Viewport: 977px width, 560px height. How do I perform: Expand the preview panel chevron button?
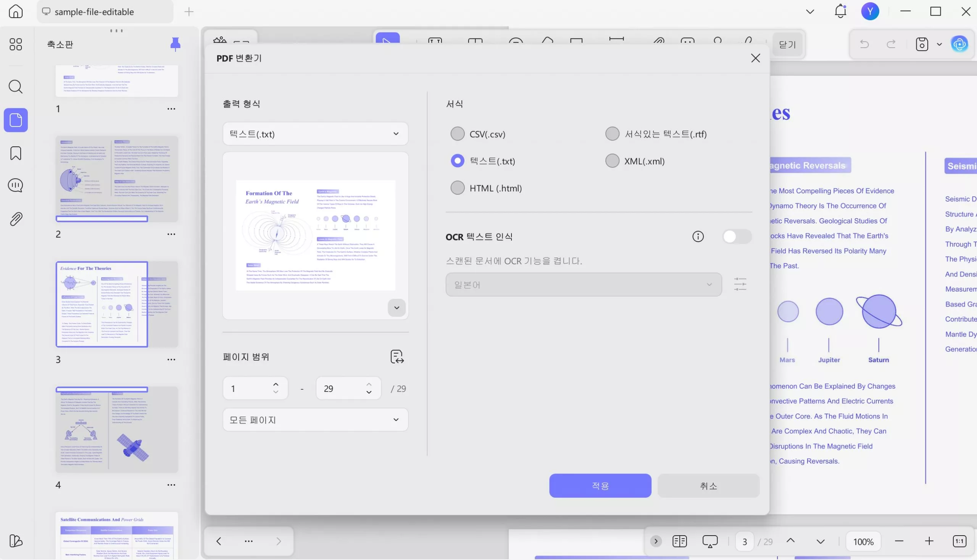[397, 308]
